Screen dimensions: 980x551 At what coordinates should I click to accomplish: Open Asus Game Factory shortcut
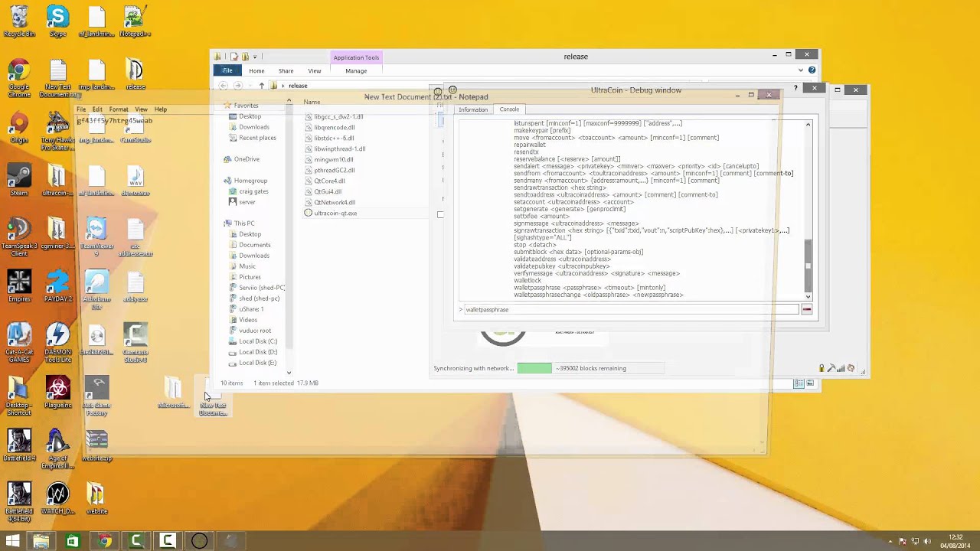tap(96, 396)
